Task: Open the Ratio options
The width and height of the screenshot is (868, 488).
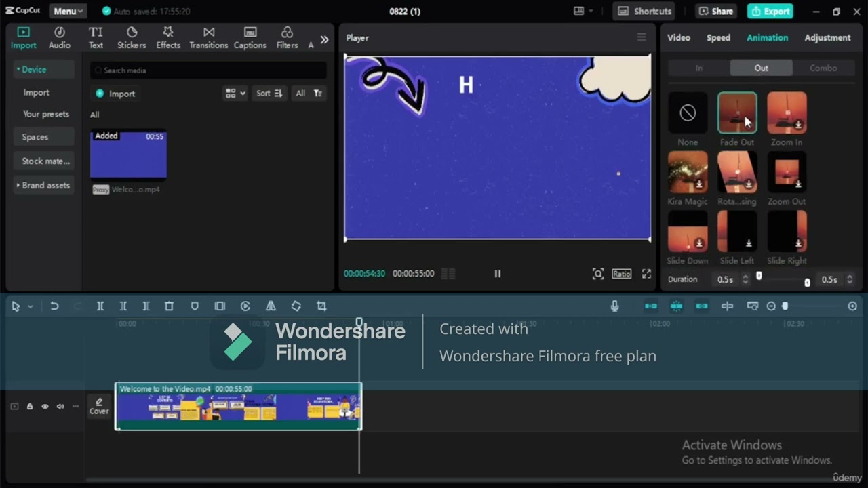Action: [622, 274]
